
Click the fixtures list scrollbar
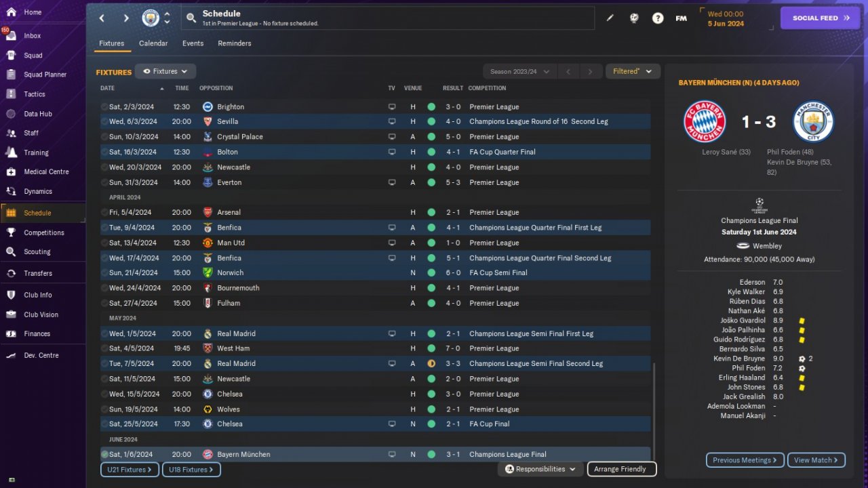pyautogui.click(x=654, y=411)
